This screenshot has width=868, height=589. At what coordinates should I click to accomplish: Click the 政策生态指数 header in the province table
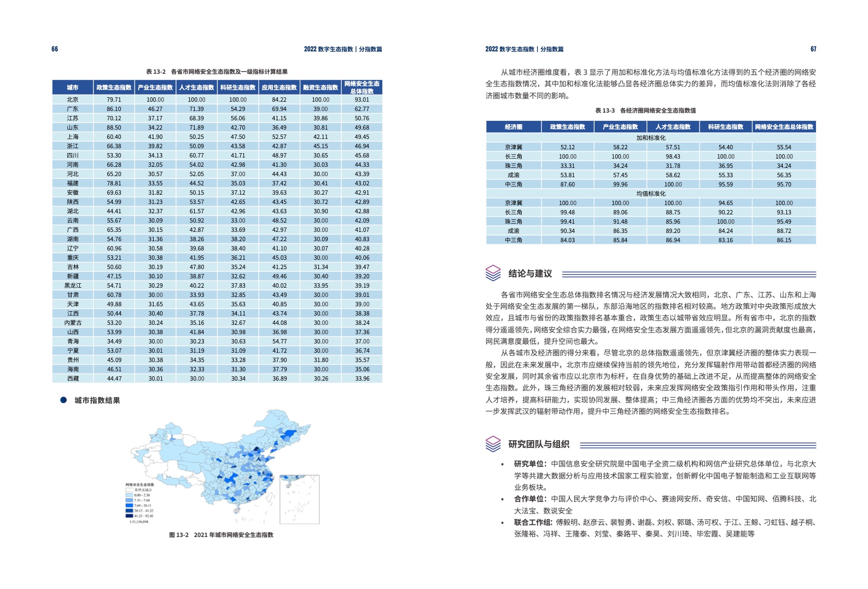point(114,88)
